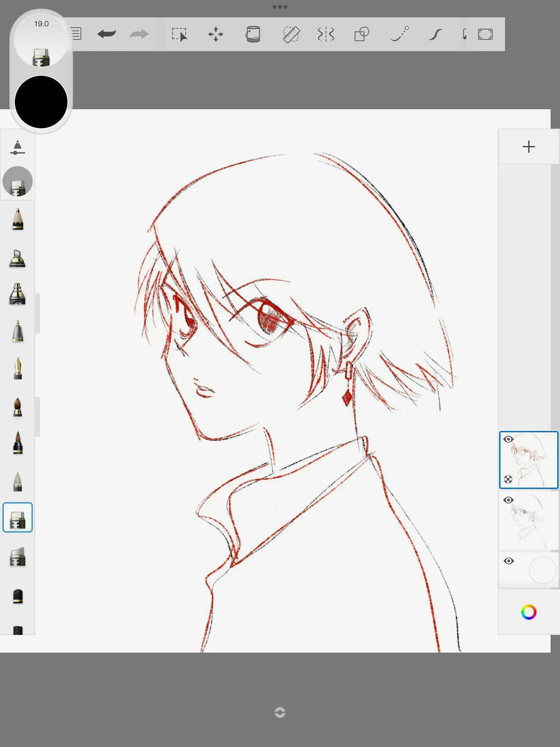The image size is (560, 747).
Task: Tap the Redo arrow
Action: pos(139,34)
